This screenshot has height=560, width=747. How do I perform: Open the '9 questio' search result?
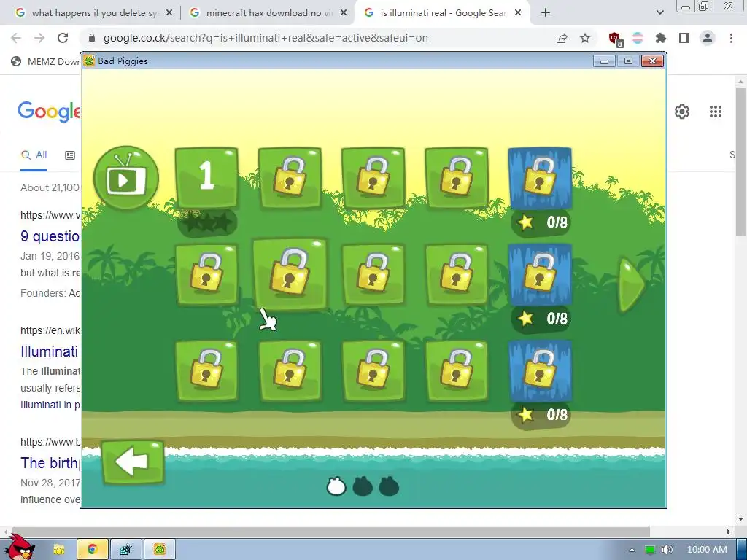tap(50, 236)
